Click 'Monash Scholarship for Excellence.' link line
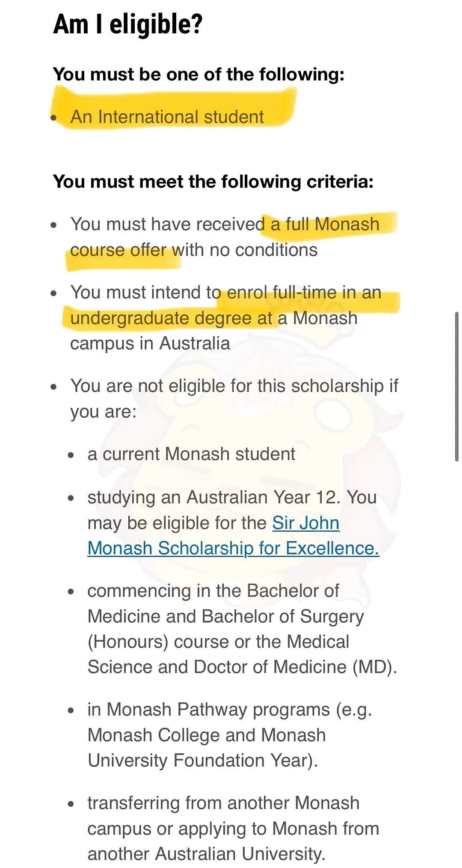The width and height of the screenshot is (462, 868). (233, 548)
